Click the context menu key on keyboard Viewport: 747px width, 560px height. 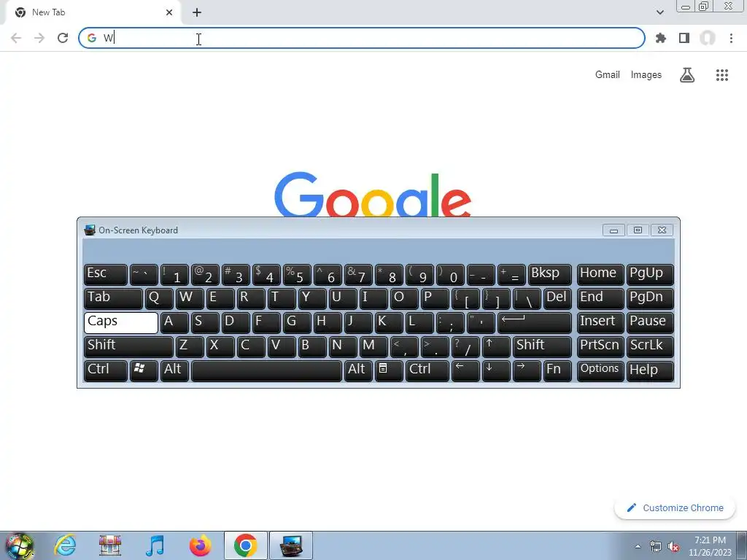[389, 370]
